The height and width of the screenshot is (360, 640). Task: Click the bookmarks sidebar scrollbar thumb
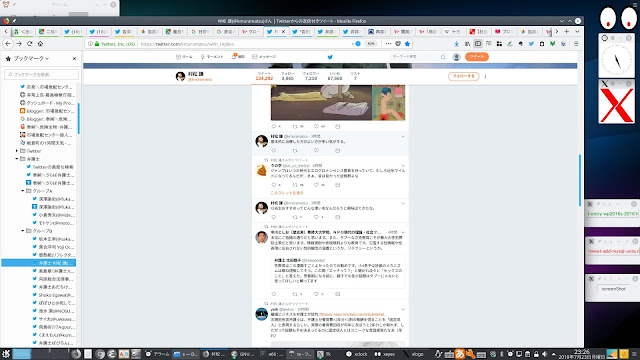(78, 118)
